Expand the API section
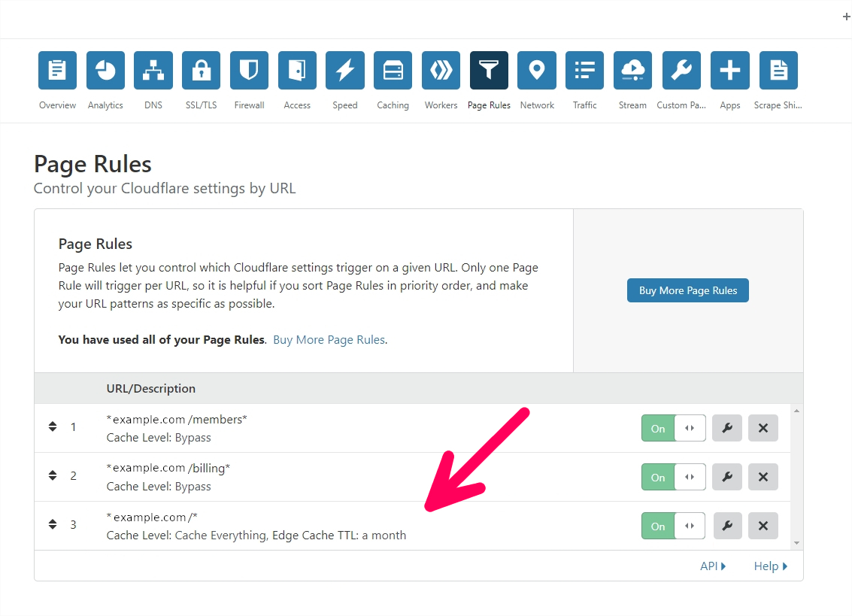Screen dimensions: 852x616 coord(713,566)
